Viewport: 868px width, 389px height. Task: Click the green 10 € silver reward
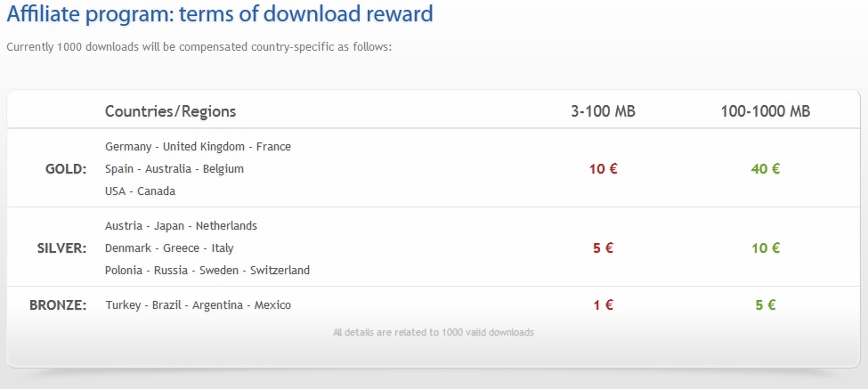click(x=765, y=248)
